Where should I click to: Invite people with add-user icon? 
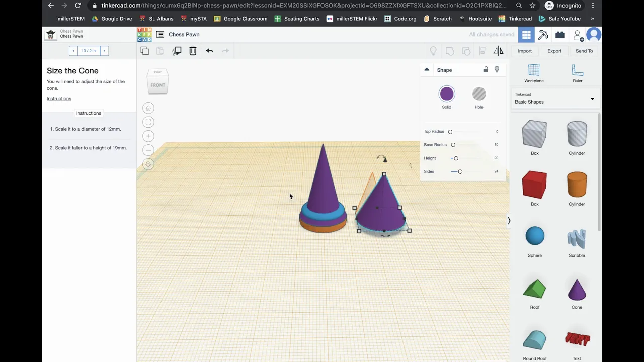pyautogui.click(x=578, y=35)
